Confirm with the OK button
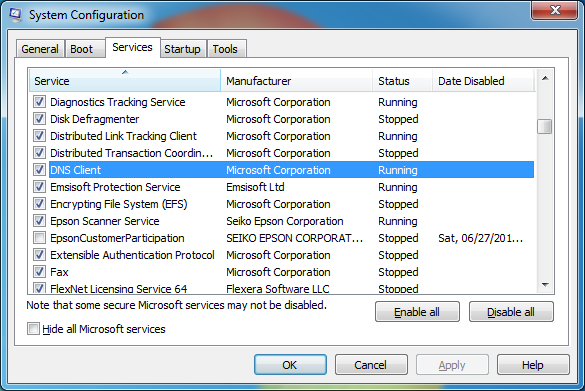Screen dimensions: 585x391 [x=290, y=365]
